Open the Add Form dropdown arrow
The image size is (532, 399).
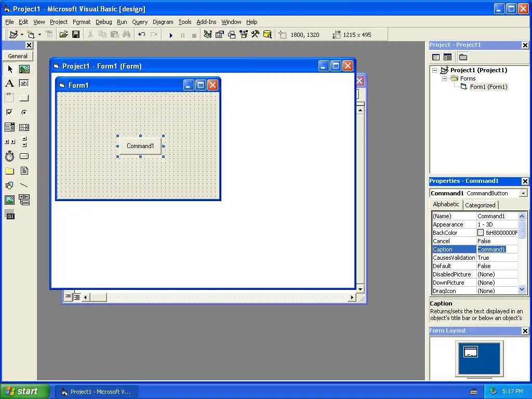pyautogui.click(x=39, y=35)
